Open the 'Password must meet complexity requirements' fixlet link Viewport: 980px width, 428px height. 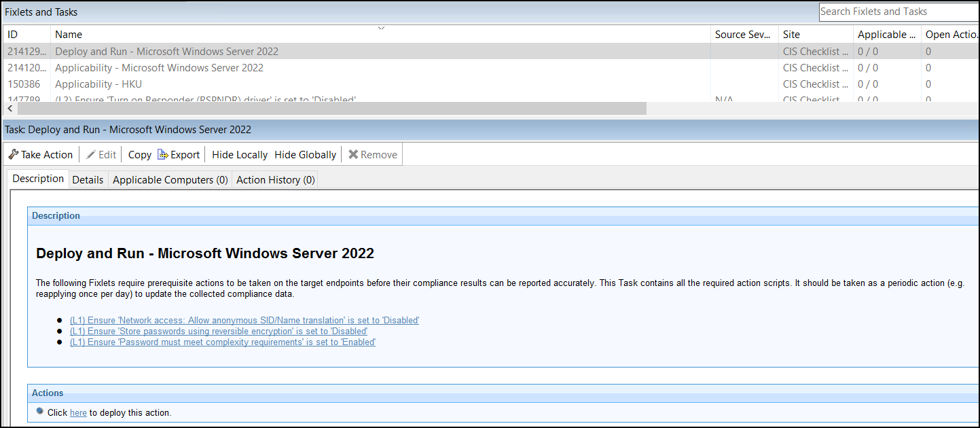pyautogui.click(x=223, y=342)
